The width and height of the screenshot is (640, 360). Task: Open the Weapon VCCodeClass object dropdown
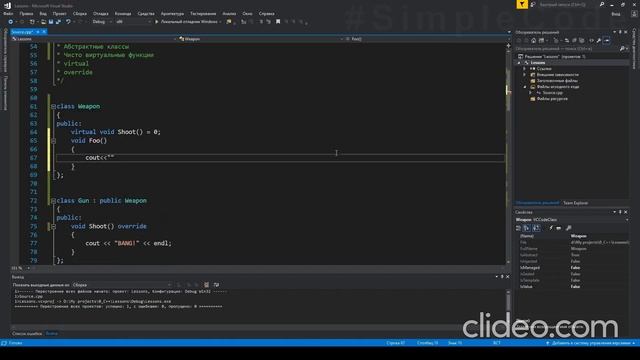point(572,220)
